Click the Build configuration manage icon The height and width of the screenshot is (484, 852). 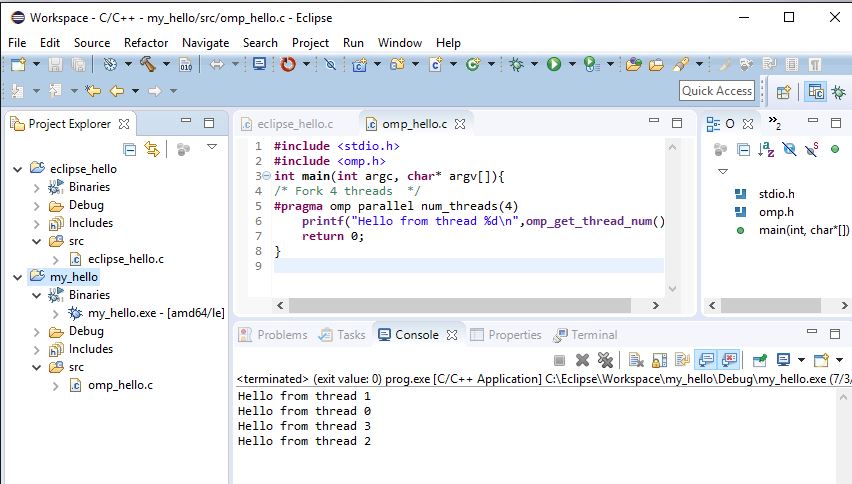point(110,65)
